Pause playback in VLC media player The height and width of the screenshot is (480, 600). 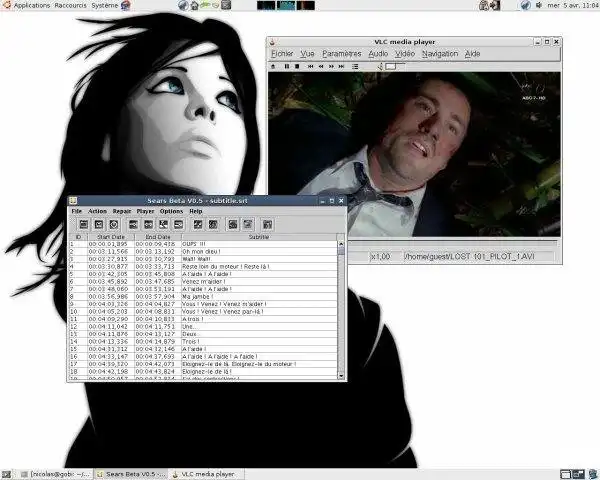click(287, 67)
